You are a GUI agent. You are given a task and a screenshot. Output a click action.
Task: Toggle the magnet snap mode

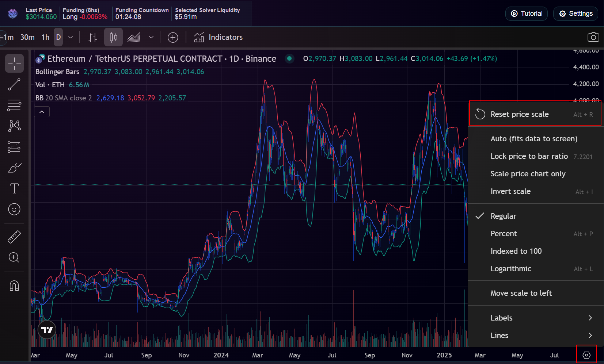point(14,286)
